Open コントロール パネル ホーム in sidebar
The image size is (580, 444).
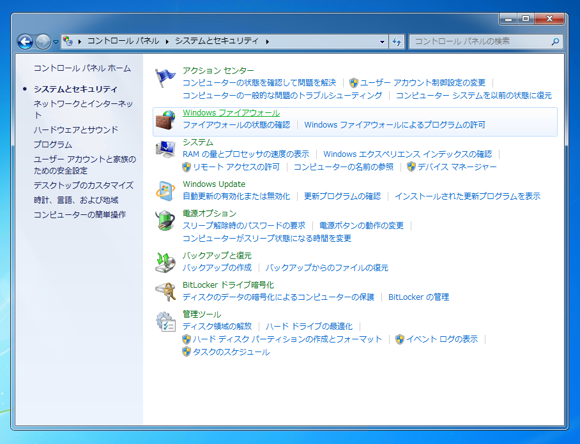click(x=82, y=68)
